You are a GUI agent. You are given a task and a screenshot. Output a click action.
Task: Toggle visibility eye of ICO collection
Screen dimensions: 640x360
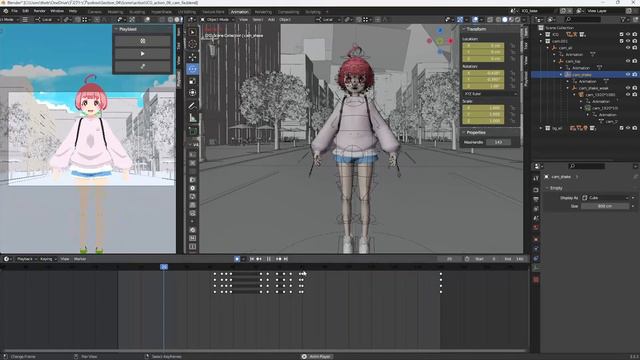(628, 34)
